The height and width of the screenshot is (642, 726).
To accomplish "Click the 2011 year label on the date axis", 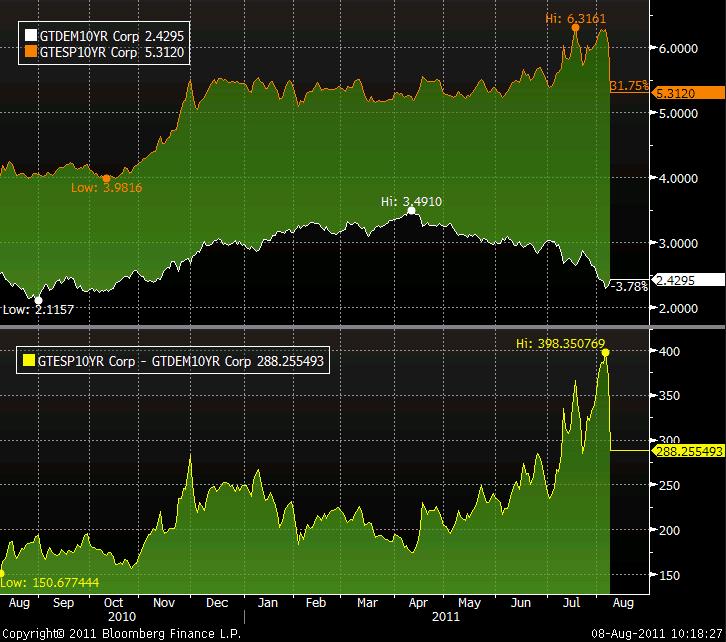I will click(x=448, y=618).
